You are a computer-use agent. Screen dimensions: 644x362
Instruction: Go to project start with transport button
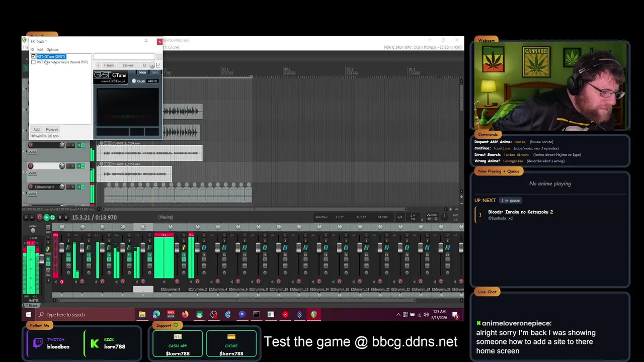pyautogui.click(x=26, y=217)
